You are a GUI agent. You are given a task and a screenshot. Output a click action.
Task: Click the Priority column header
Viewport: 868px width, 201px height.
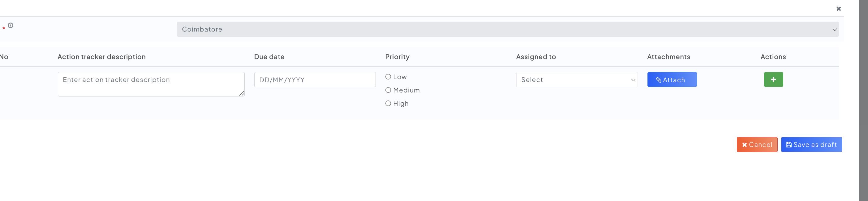(397, 57)
